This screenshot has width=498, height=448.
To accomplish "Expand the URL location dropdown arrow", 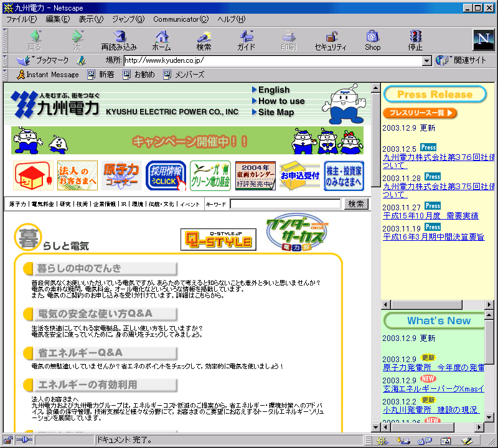I will coord(427,60).
